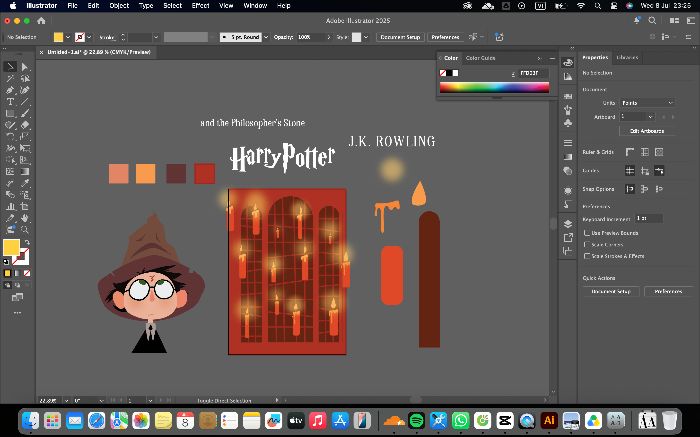Open the Edit Toolbar three-dots button
The width and height of the screenshot is (700, 437).
17,313
